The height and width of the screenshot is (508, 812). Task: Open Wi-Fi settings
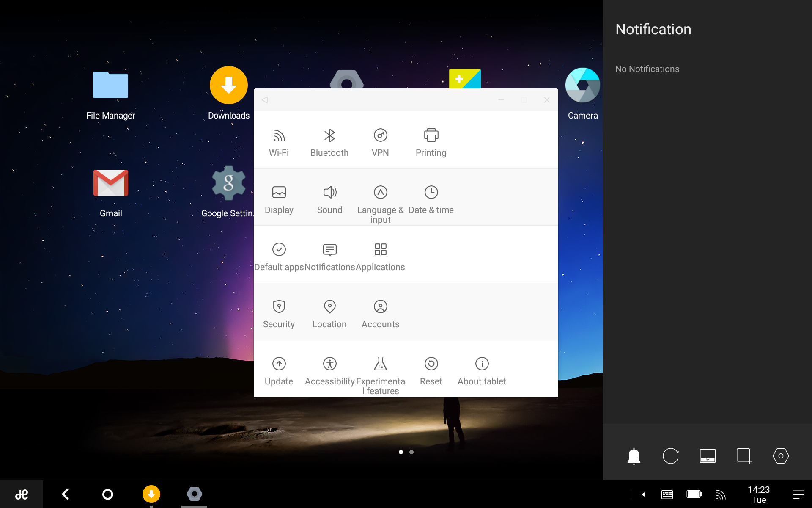[279, 142]
